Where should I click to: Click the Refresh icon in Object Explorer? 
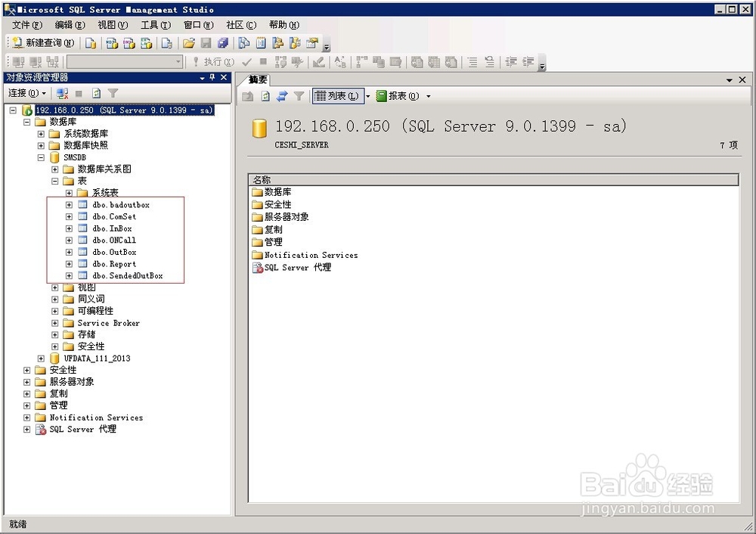point(96,94)
